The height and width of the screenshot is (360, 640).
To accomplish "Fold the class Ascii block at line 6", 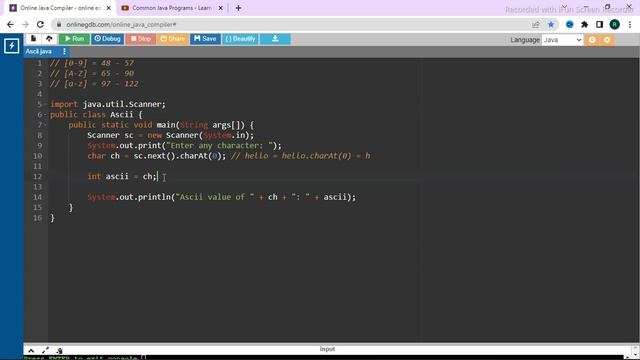I will (x=45, y=115).
